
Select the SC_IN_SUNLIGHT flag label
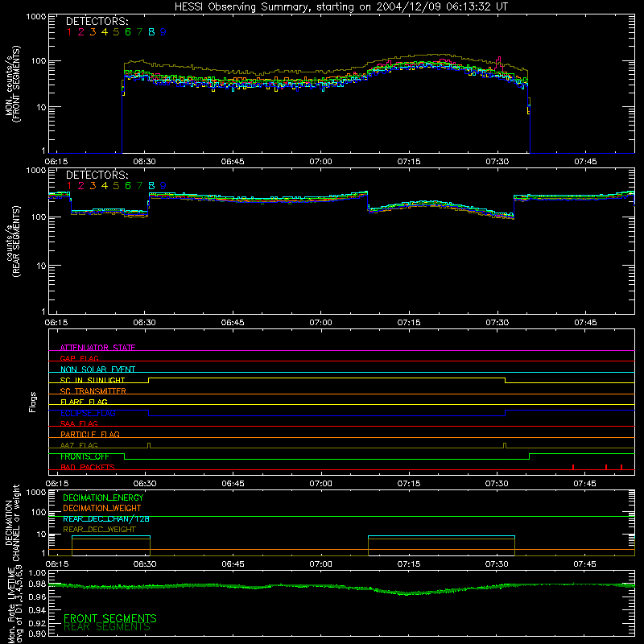[93, 380]
